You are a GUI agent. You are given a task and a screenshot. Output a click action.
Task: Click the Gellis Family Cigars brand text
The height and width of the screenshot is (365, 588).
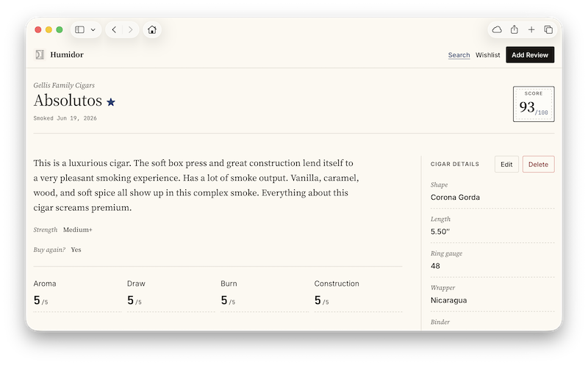click(64, 85)
